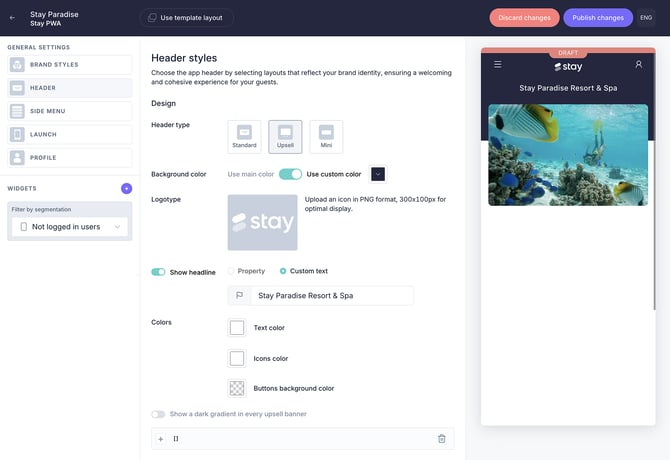Pick the Text color swatch
670x460 pixels.
[x=237, y=328]
